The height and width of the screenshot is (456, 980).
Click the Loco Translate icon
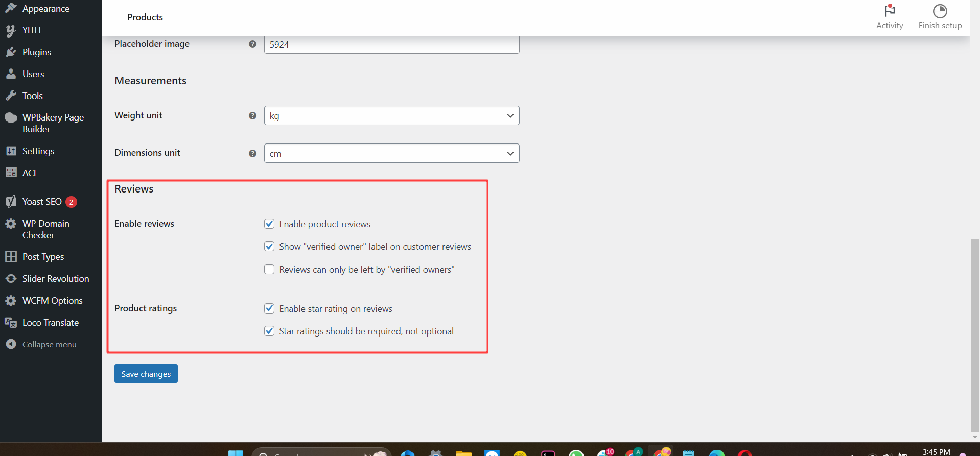coord(11,323)
